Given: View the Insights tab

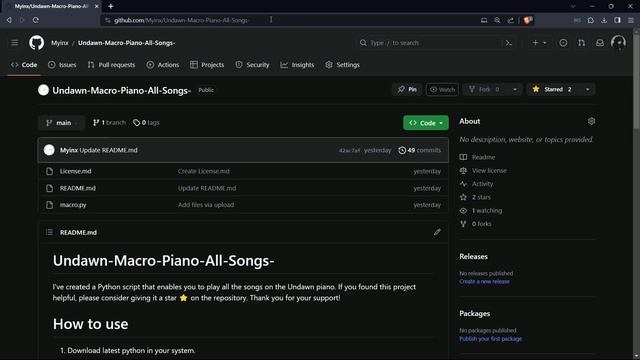Looking at the screenshot, I should [x=297, y=65].
